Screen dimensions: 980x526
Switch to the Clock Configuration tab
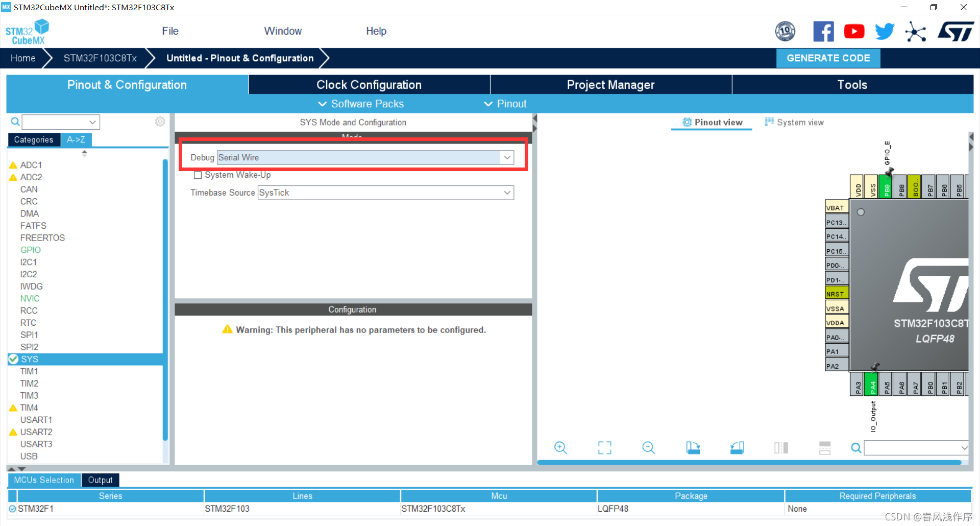pos(369,85)
